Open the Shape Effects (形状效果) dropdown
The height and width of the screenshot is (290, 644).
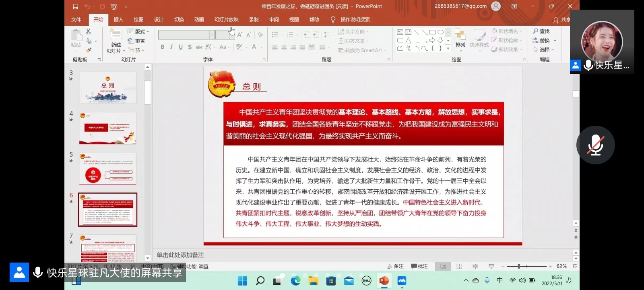[x=507, y=50]
